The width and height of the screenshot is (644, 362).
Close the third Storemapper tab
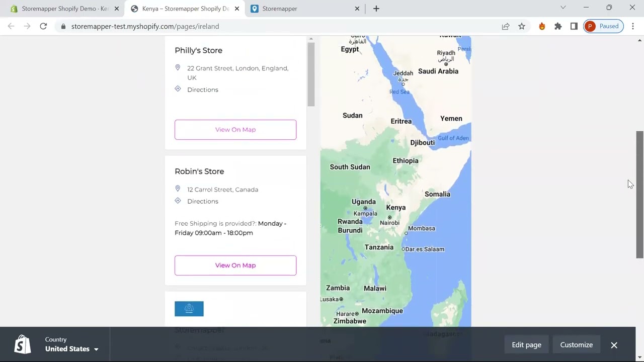click(357, 9)
